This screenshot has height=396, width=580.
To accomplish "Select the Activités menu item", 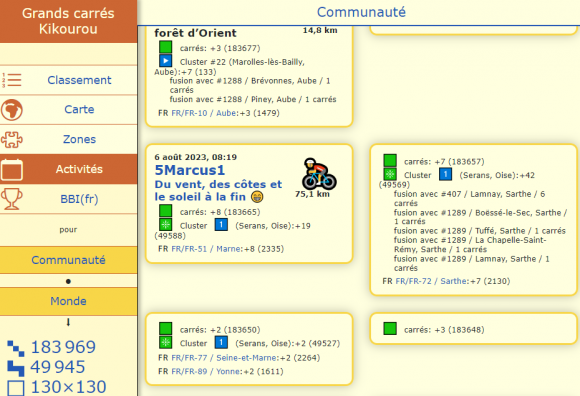I will pyautogui.click(x=68, y=169).
